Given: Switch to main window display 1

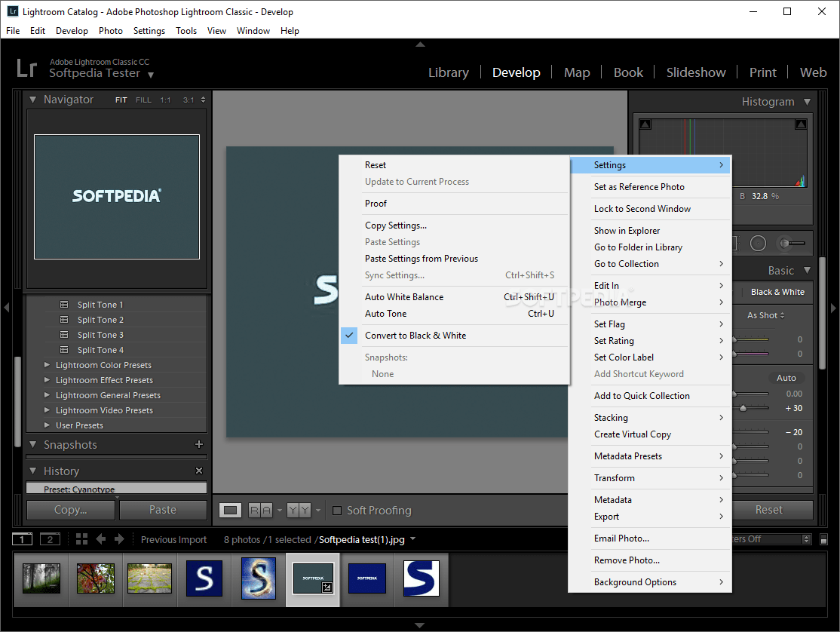Looking at the screenshot, I should click(x=22, y=538).
